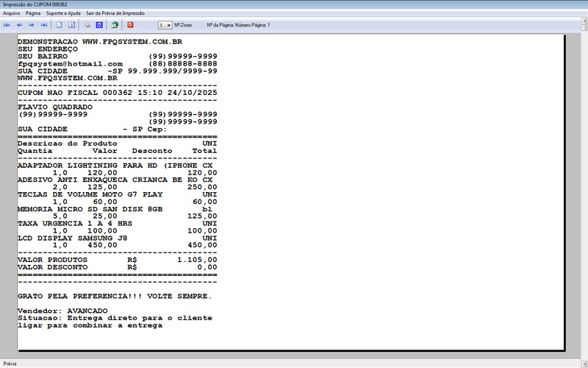Viewport: 588px width, 368px height.
Task: Open the Página menu
Action: click(x=33, y=13)
